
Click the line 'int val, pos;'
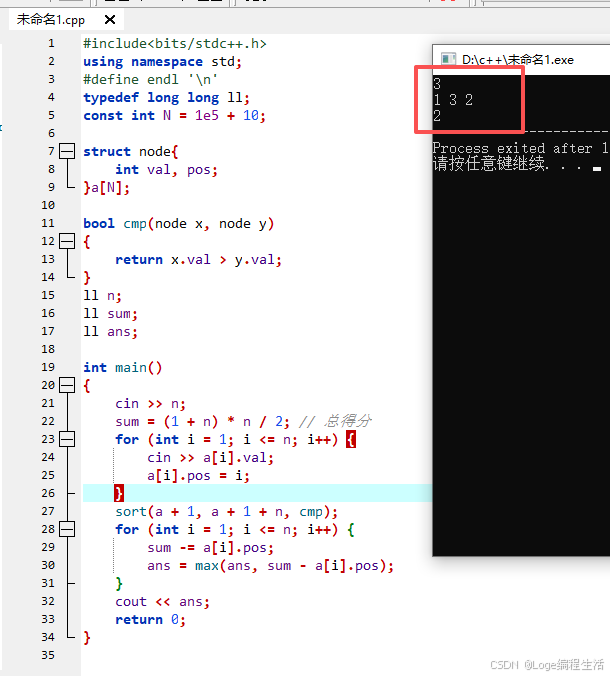click(166, 170)
